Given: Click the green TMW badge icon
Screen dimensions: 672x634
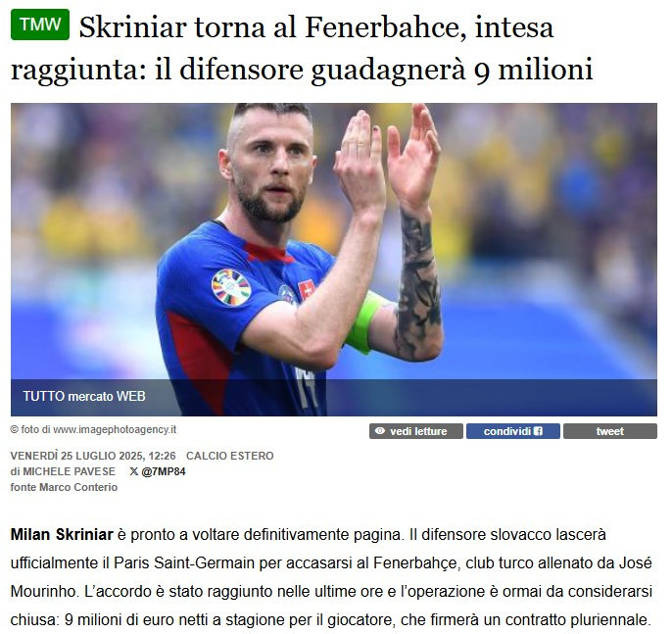Looking at the screenshot, I should [40, 24].
